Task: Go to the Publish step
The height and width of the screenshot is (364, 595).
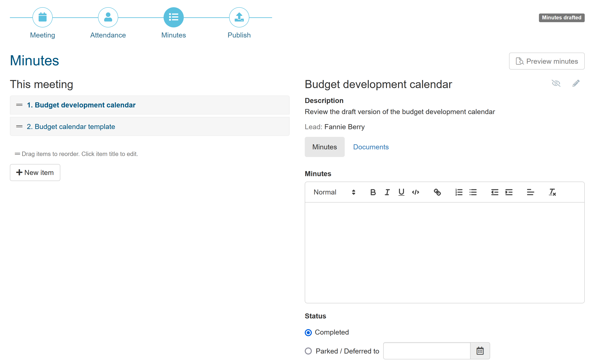Action: 239,17
